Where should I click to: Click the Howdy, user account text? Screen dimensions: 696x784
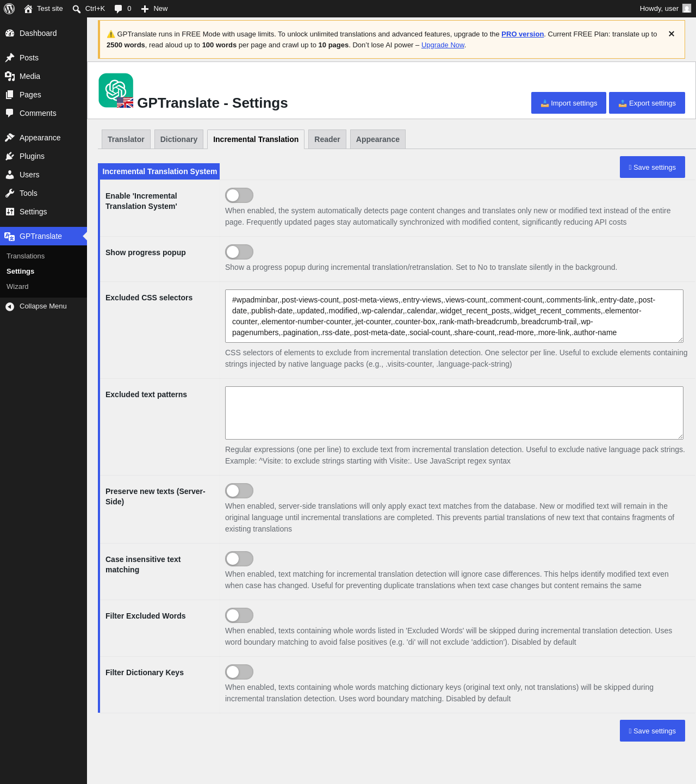[659, 9]
